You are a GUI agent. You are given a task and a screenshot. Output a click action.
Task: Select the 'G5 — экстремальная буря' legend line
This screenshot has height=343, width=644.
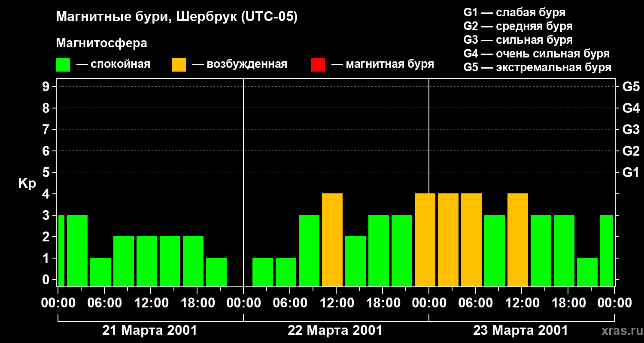click(537, 67)
